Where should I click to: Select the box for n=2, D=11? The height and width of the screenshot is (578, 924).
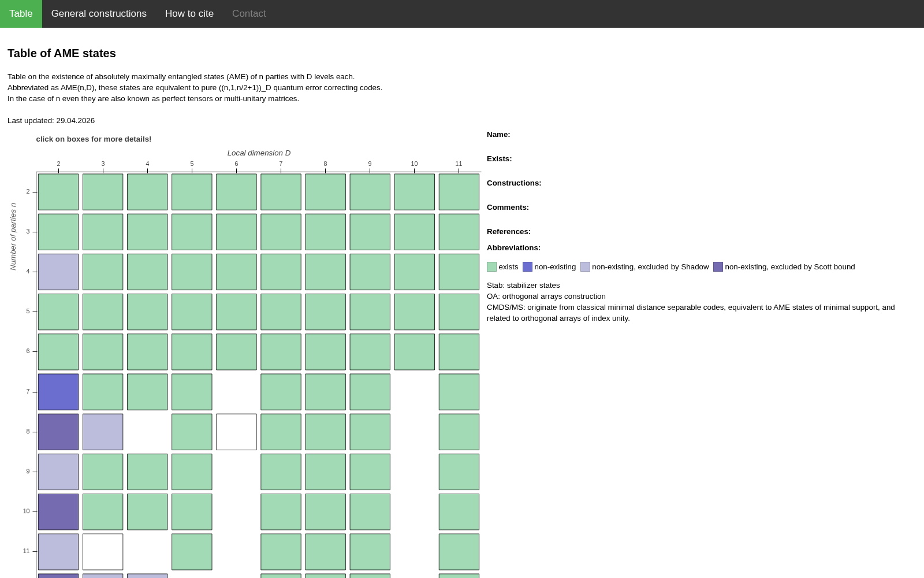[459, 192]
